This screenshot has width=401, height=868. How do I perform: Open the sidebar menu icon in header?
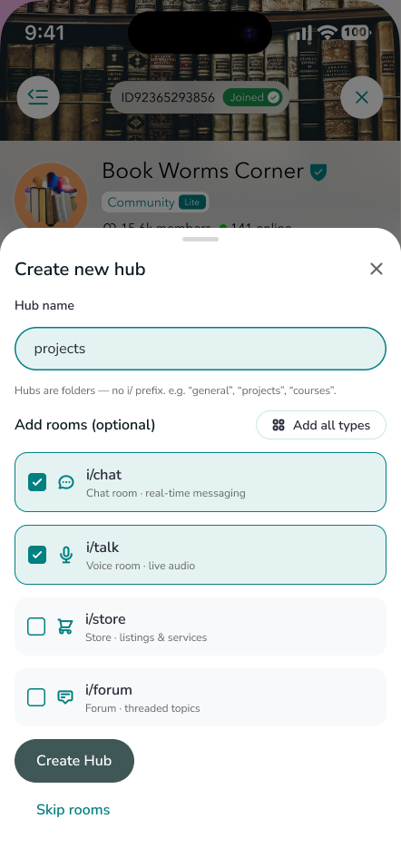point(38,97)
